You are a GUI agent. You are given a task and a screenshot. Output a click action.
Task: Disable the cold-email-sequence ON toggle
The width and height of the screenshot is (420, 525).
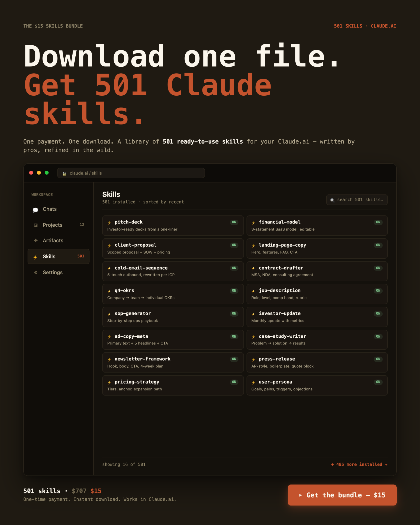tap(234, 268)
